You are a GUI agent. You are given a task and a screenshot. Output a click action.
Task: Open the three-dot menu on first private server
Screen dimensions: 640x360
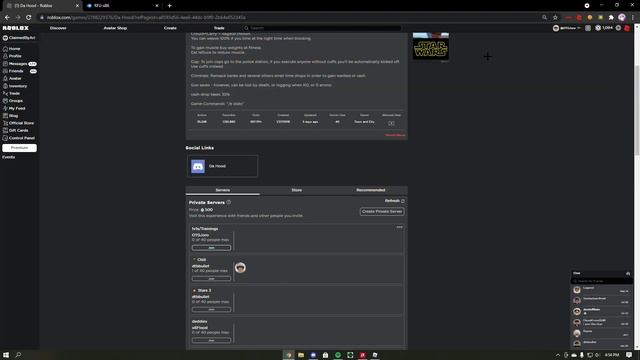[x=399, y=227]
